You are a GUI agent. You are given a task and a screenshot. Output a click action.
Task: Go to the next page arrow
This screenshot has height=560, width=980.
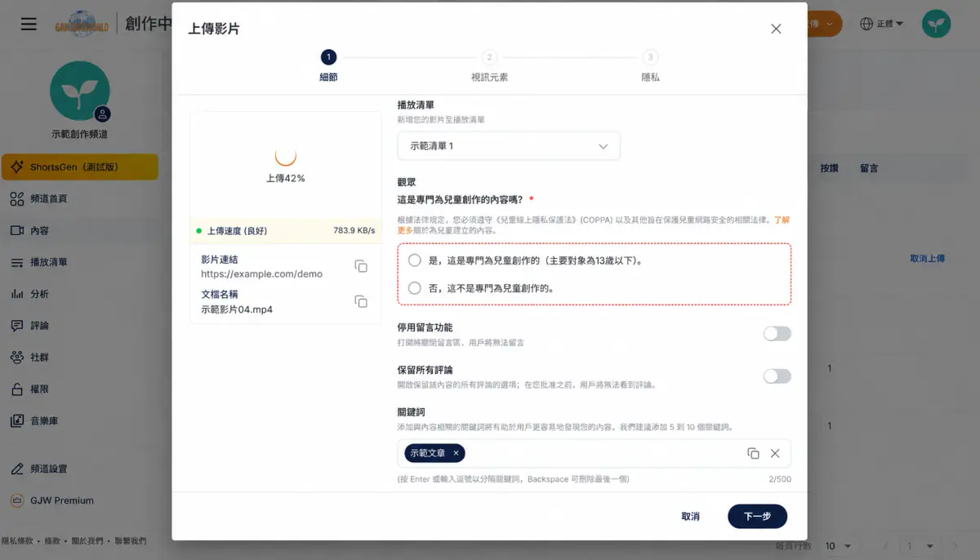click(957, 545)
